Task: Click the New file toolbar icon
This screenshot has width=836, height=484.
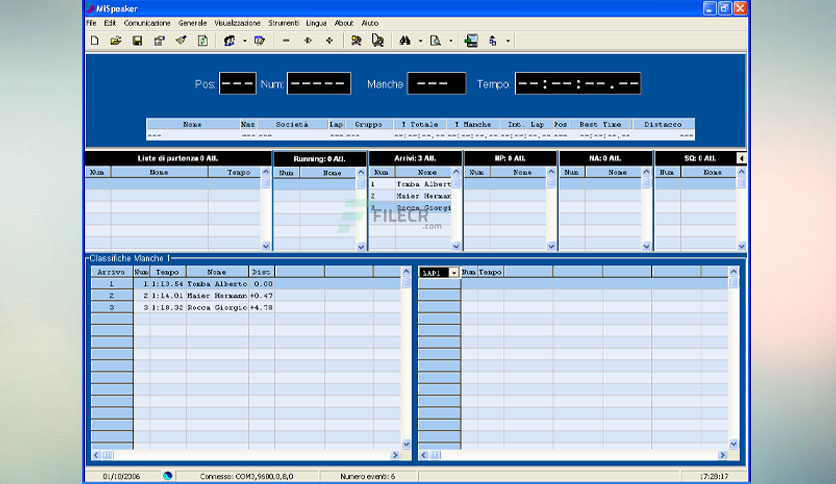Action: point(95,41)
